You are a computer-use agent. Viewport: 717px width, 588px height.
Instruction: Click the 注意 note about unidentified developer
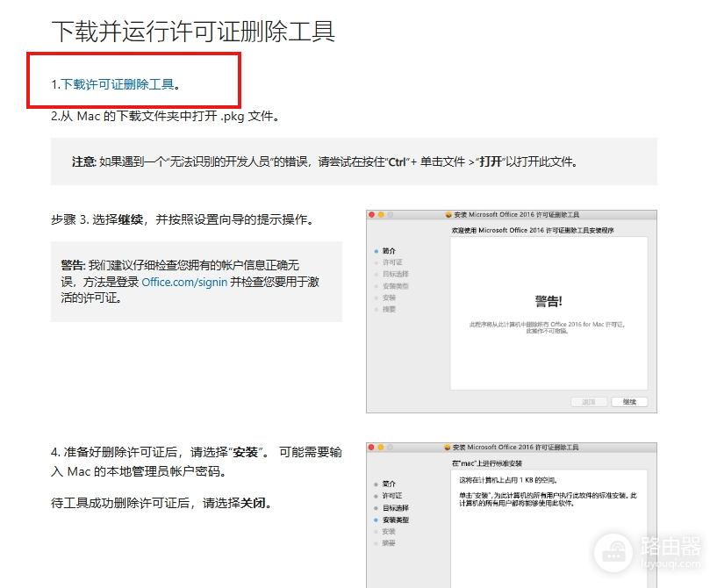click(x=324, y=161)
